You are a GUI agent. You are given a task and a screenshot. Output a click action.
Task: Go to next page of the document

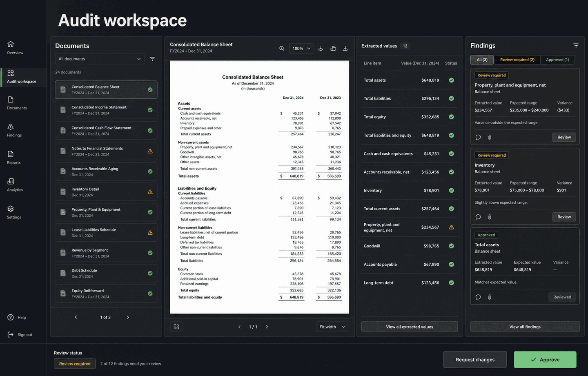pyautogui.click(x=267, y=327)
